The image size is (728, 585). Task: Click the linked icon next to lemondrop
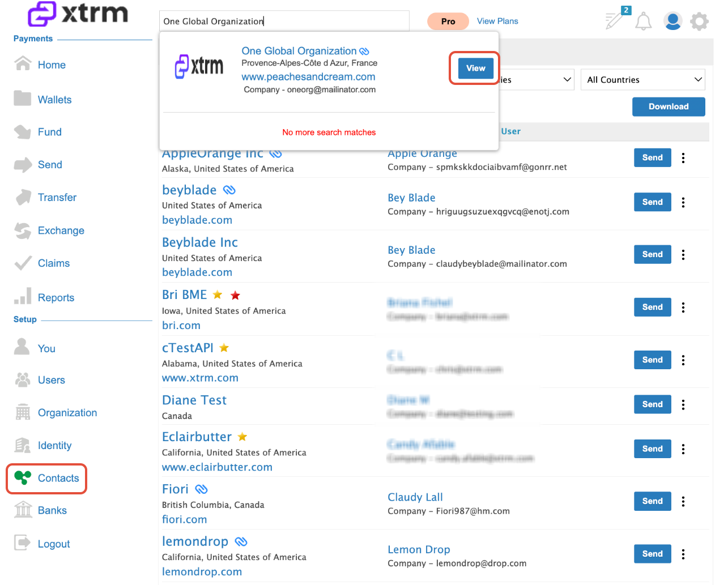[x=241, y=541]
